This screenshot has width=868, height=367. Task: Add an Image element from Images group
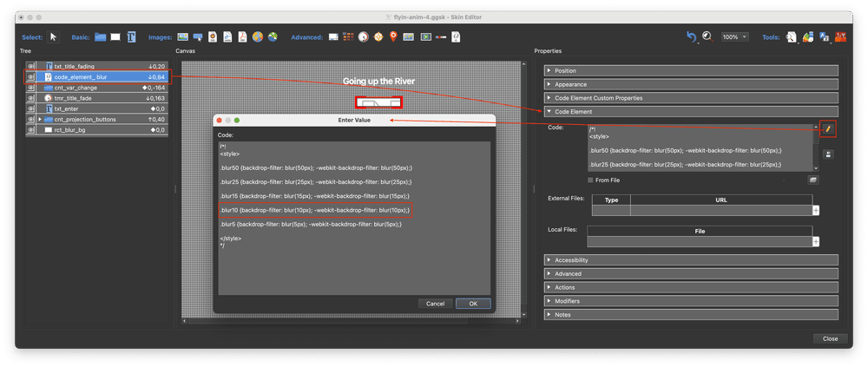[182, 37]
